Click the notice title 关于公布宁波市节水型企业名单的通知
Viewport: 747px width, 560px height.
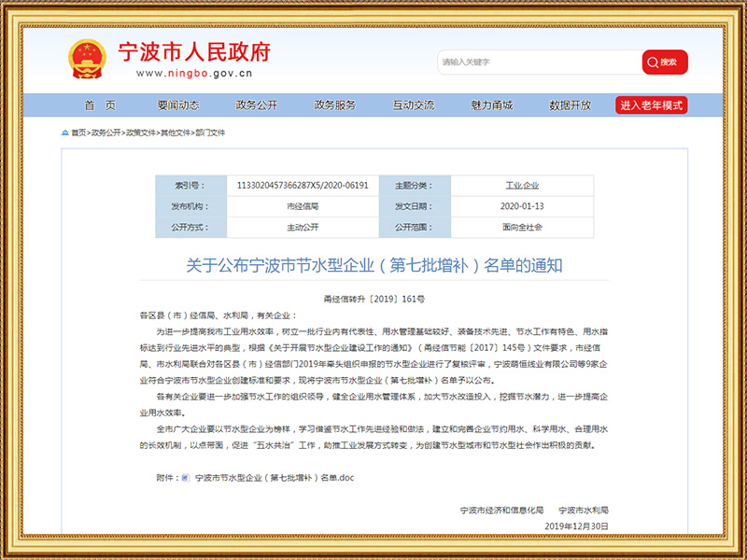point(374,265)
